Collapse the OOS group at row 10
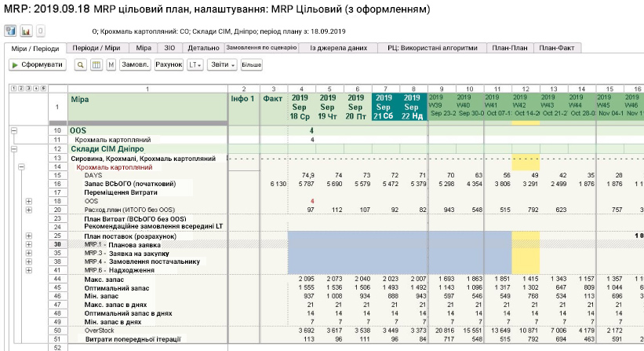The height and width of the screenshot is (351, 644). (14, 130)
